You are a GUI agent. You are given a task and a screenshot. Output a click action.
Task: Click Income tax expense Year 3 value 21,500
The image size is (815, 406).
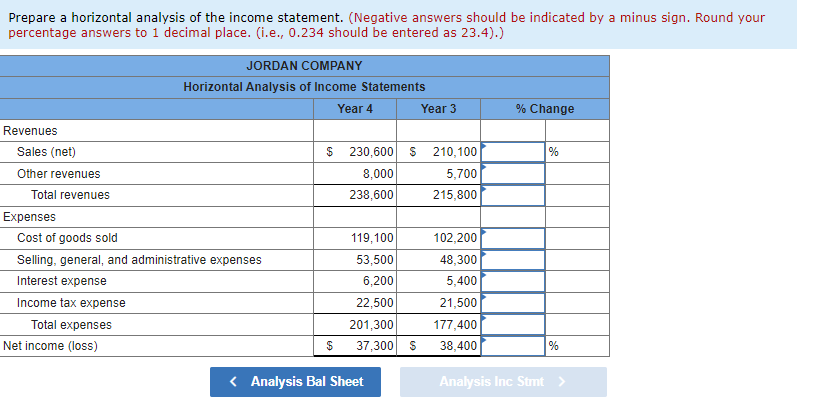coord(458,303)
